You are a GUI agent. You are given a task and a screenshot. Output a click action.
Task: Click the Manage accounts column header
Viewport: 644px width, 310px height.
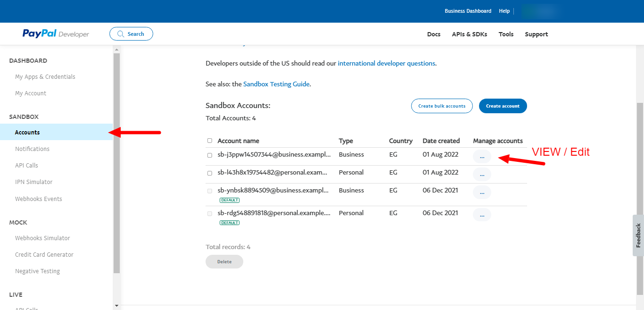click(x=498, y=141)
